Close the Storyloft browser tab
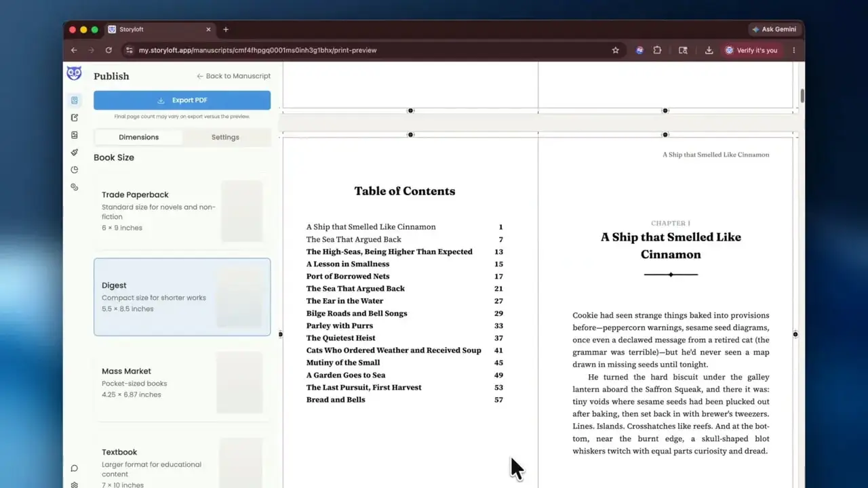Screen dimensions: 868x488 point(208,29)
